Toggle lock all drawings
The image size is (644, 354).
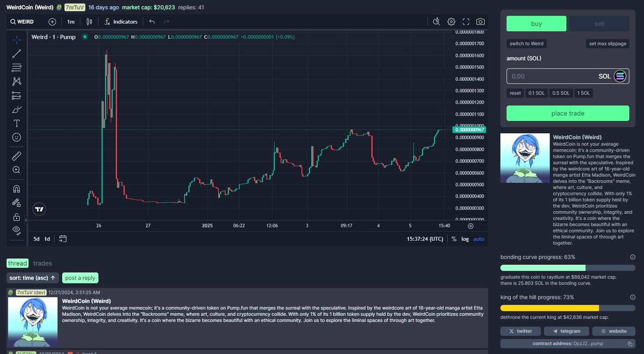pos(17,217)
